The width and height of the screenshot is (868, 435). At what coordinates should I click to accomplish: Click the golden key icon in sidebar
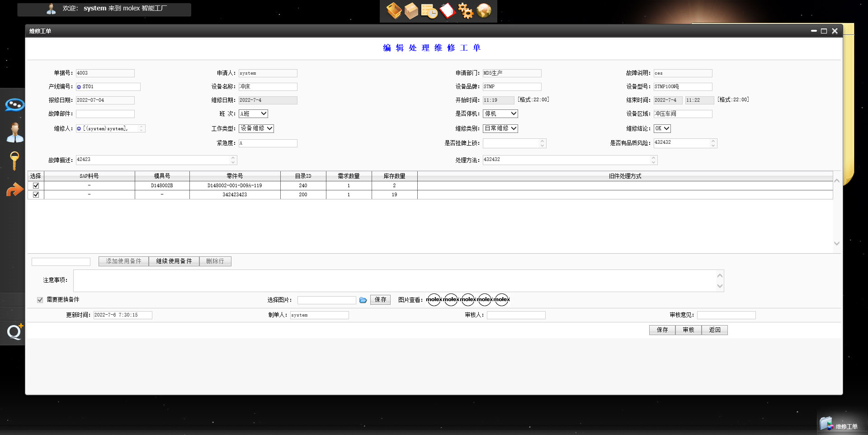(x=14, y=160)
